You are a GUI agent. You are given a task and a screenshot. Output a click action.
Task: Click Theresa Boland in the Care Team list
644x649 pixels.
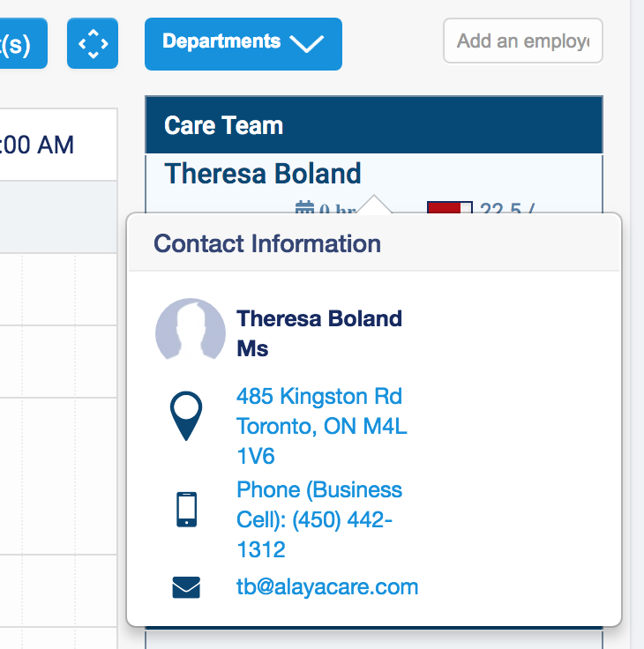[263, 173]
